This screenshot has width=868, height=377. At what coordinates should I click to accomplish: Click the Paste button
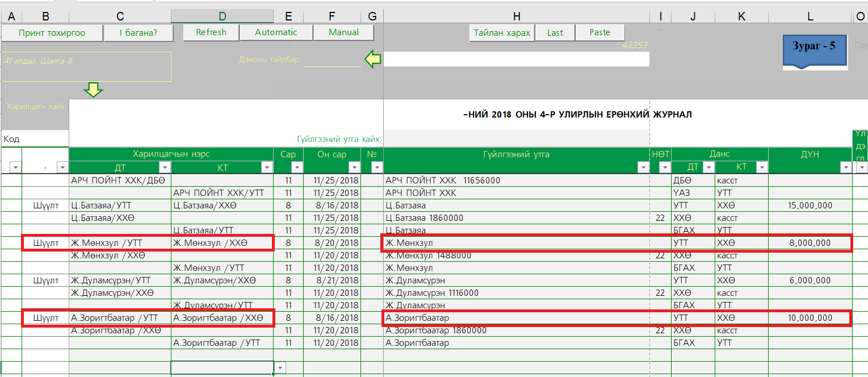(x=599, y=32)
